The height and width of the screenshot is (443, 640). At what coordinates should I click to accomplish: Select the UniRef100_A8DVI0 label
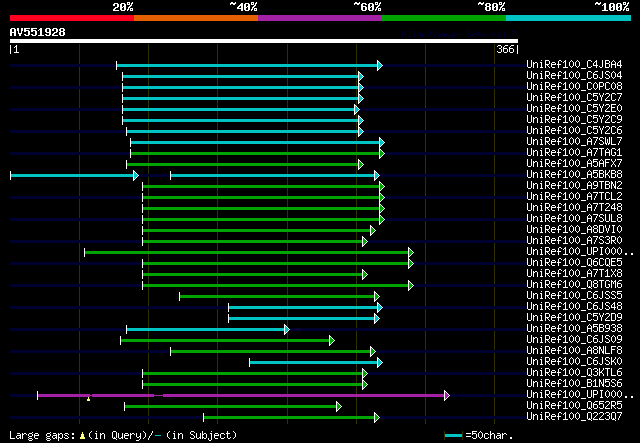click(x=574, y=230)
